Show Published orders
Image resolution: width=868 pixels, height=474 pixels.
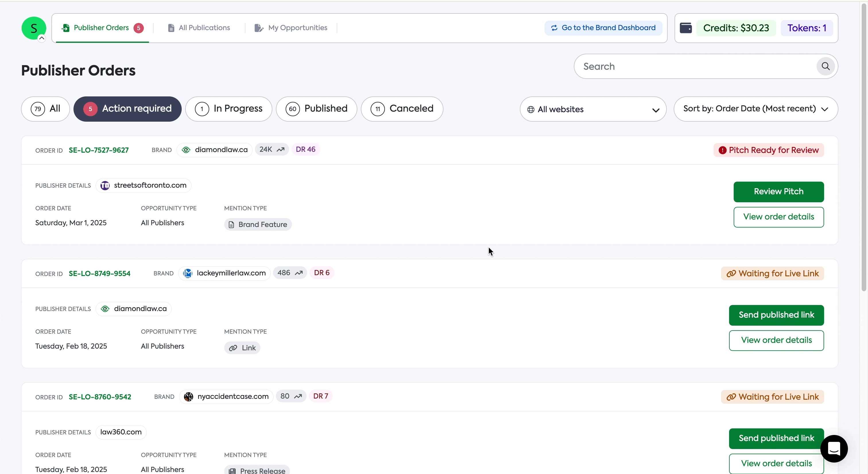click(x=316, y=109)
